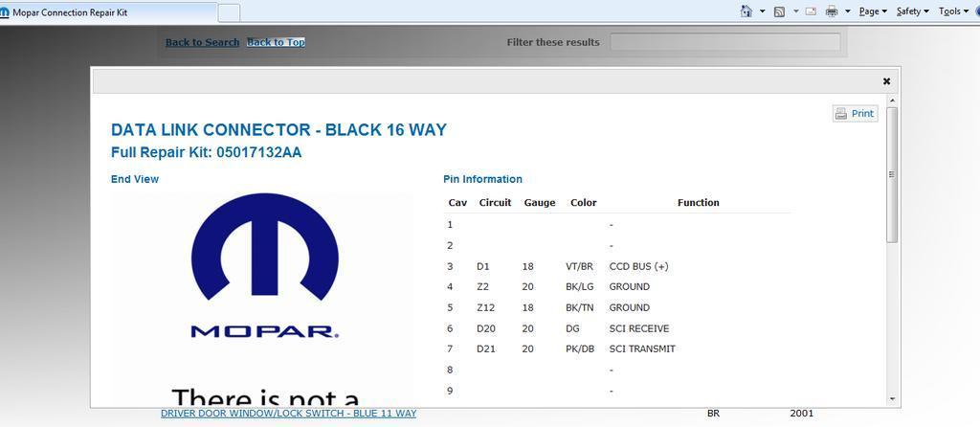Click circuit D21 cell
The width and height of the screenshot is (980, 427).
point(485,348)
